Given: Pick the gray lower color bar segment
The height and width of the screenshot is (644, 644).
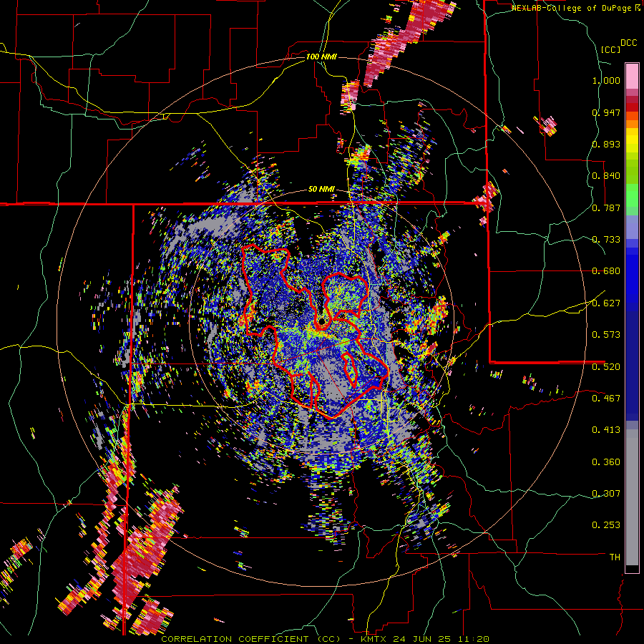Looking at the screenshot, I should [x=632, y=497].
